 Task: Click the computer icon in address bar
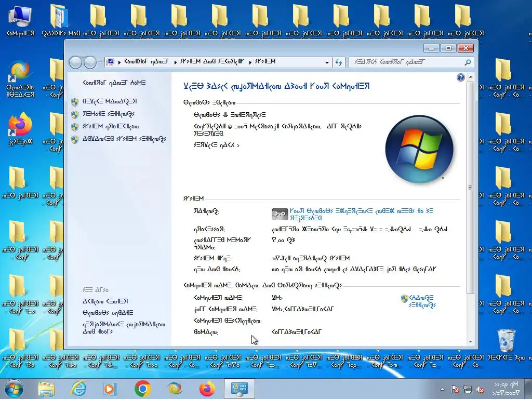coord(110,62)
